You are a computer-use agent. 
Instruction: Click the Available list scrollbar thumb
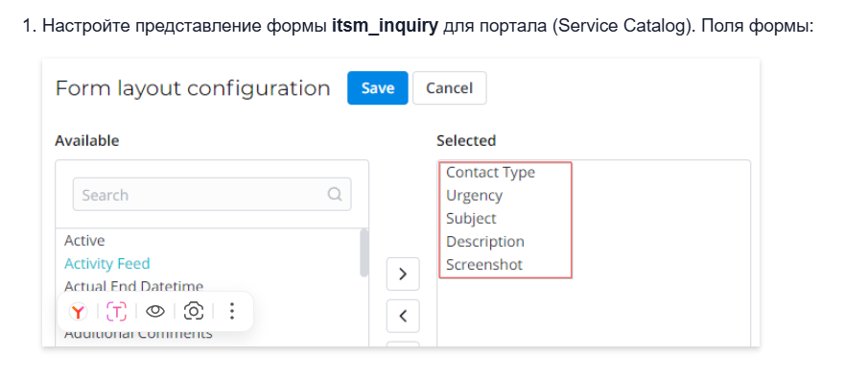(x=364, y=252)
